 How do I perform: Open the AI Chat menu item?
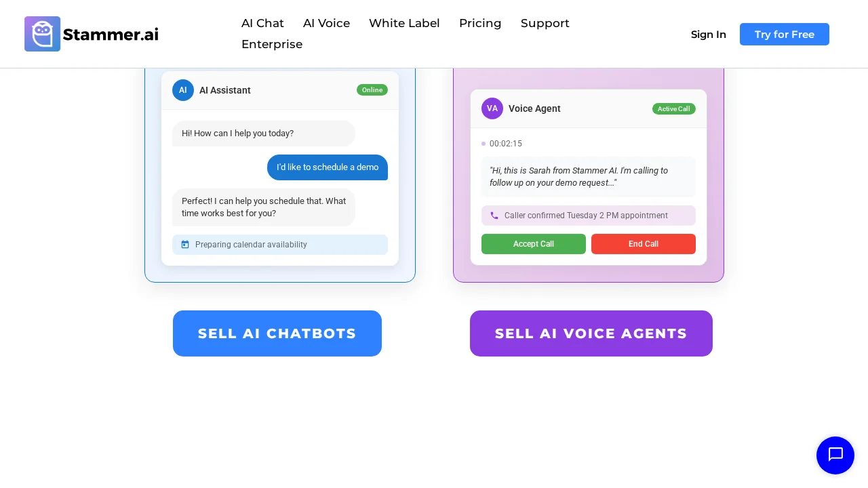pyautogui.click(x=262, y=23)
